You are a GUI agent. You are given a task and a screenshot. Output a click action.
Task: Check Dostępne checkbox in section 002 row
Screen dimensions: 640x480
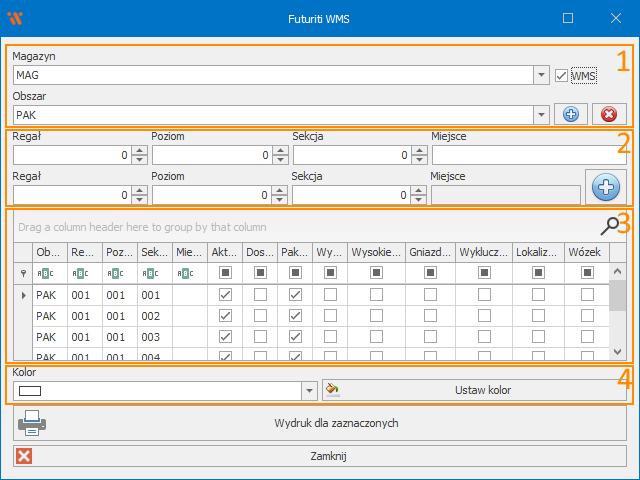260,316
